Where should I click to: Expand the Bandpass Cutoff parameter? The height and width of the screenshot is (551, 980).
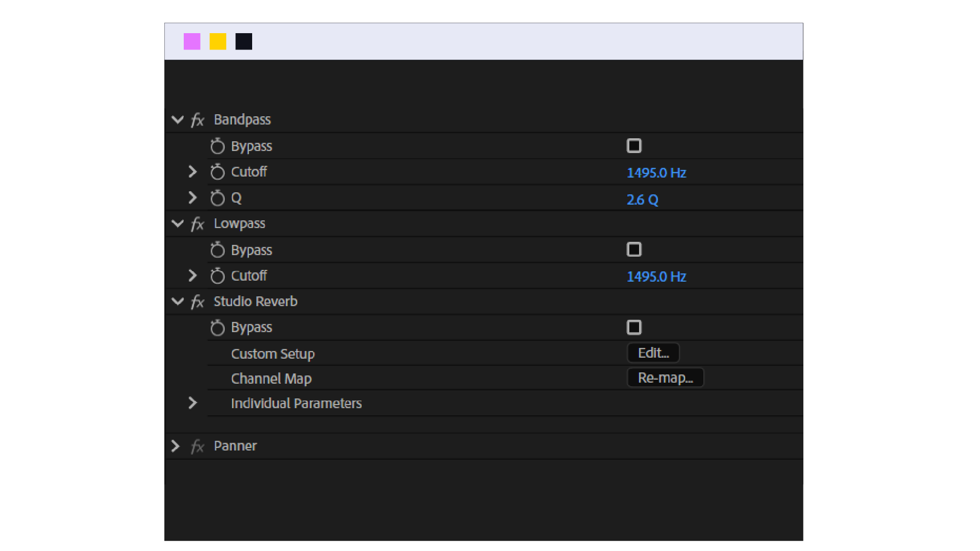[x=192, y=171]
